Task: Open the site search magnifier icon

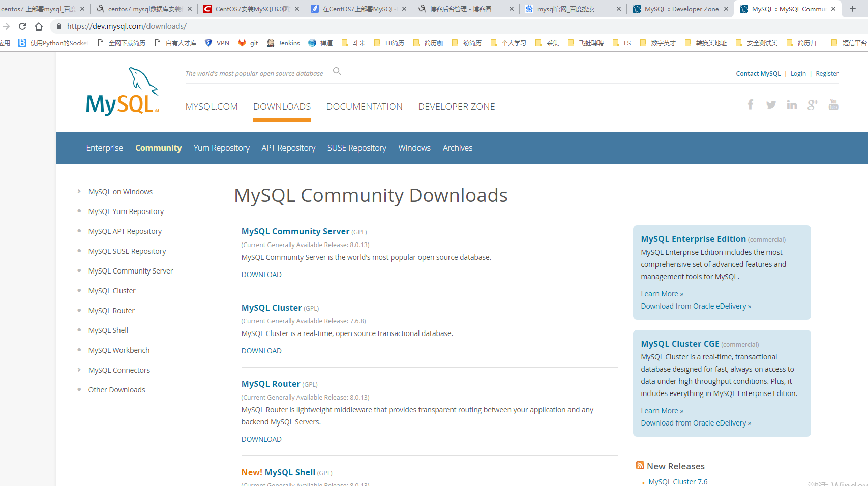Action: (337, 71)
